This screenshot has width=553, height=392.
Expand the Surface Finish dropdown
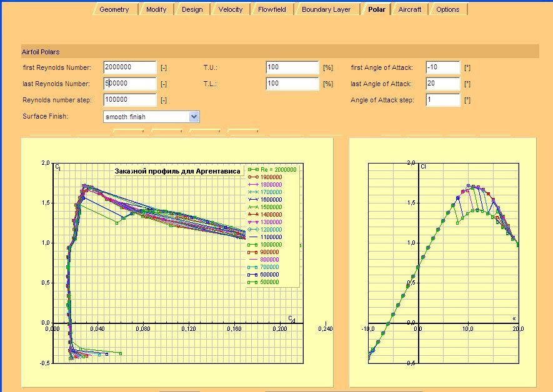tap(194, 117)
